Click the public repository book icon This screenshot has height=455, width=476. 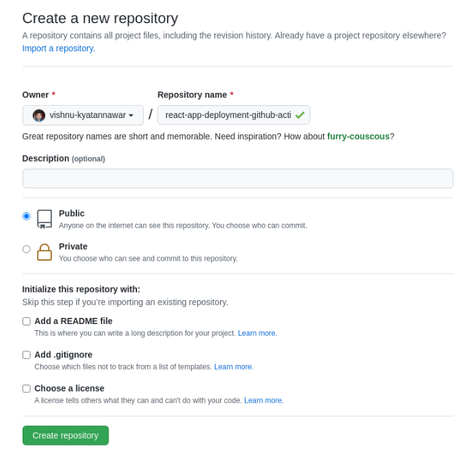44,218
